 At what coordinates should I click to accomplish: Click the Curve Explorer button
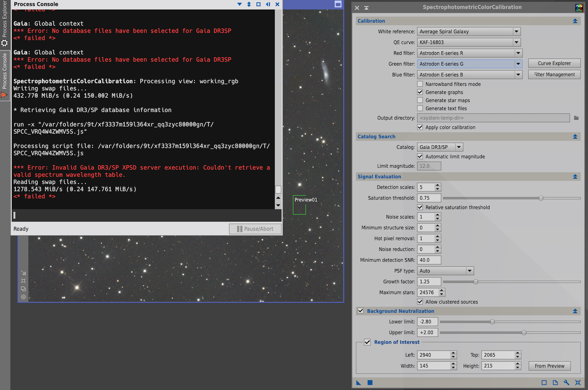[x=554, y=63]
